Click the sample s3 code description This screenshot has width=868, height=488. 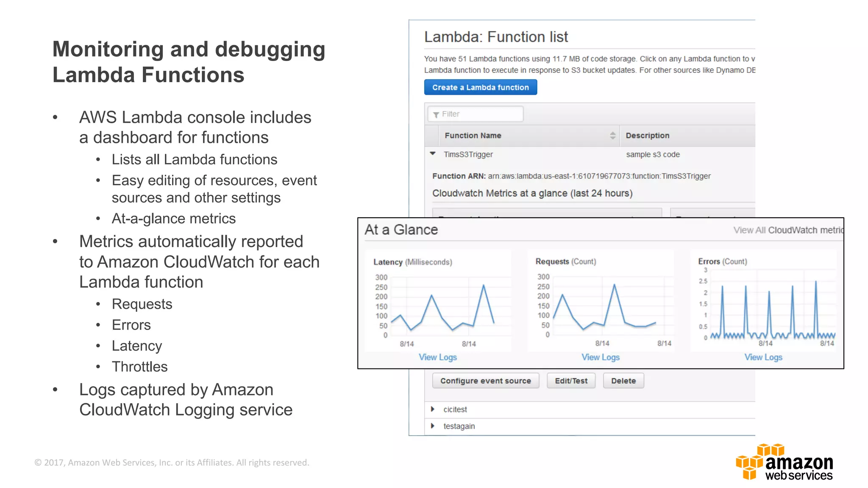coord(653,155)
